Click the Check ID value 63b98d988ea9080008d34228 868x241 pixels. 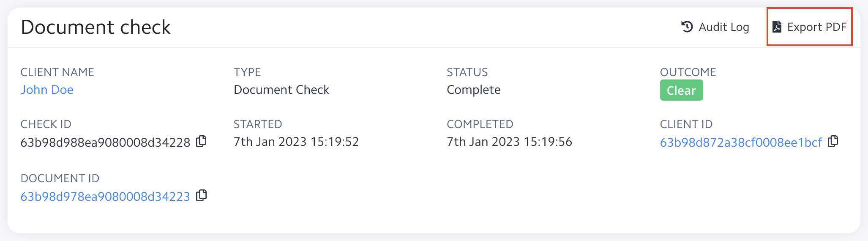point(105,142)
